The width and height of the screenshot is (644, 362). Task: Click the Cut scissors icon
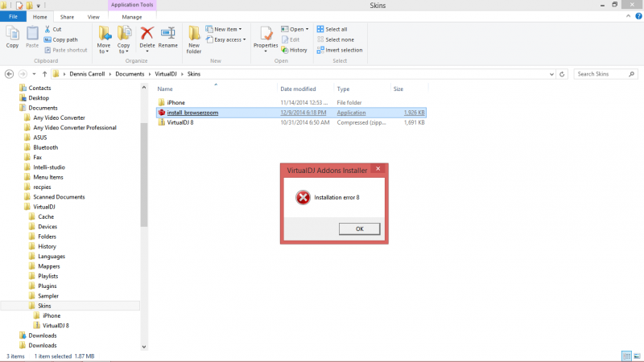47,29
